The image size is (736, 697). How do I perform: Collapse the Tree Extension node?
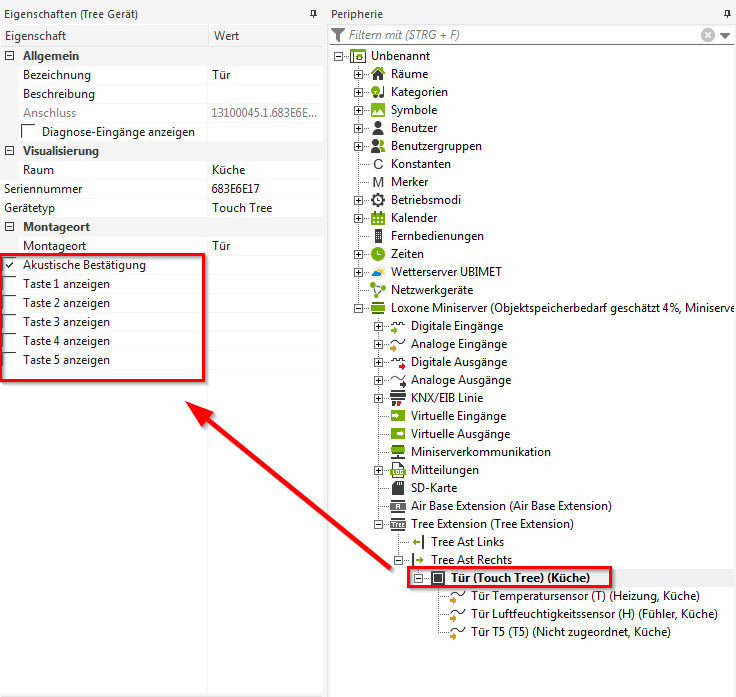click(378, 524)
